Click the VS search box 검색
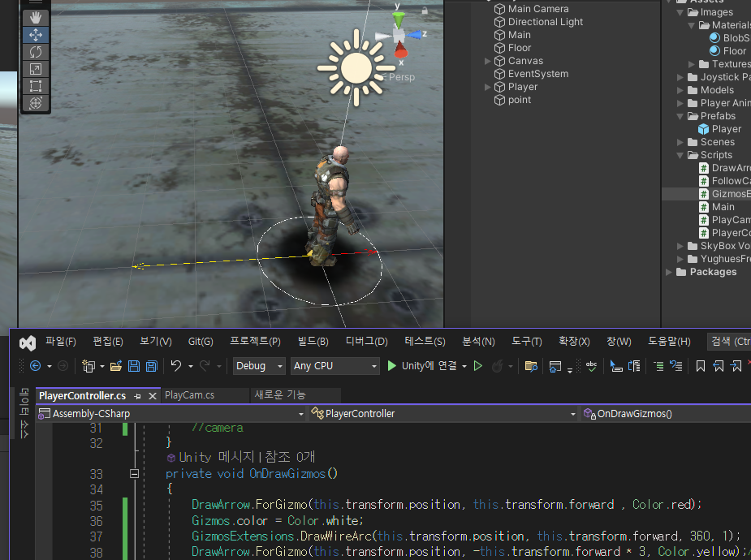Viewport: 751px width, 560px height. coord(729,342)
